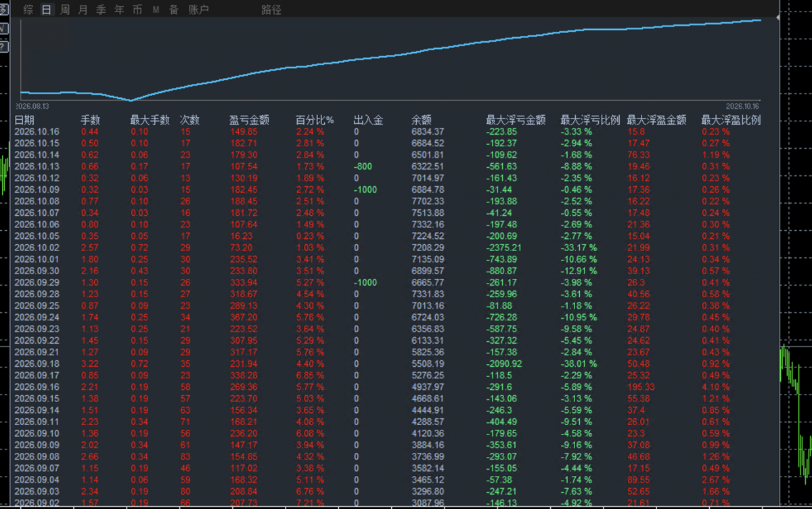
Task: Select the 2026.10.02 date row
Action: 37,247
